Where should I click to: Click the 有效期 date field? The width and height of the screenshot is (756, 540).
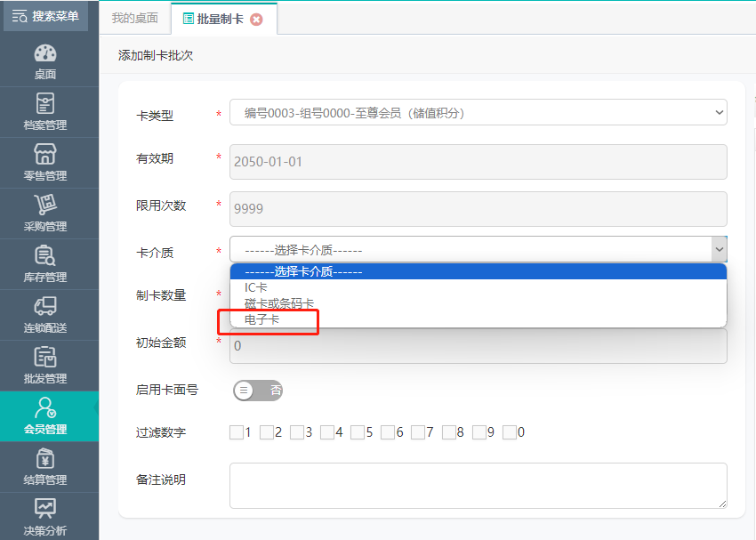[x=479, y=162]
